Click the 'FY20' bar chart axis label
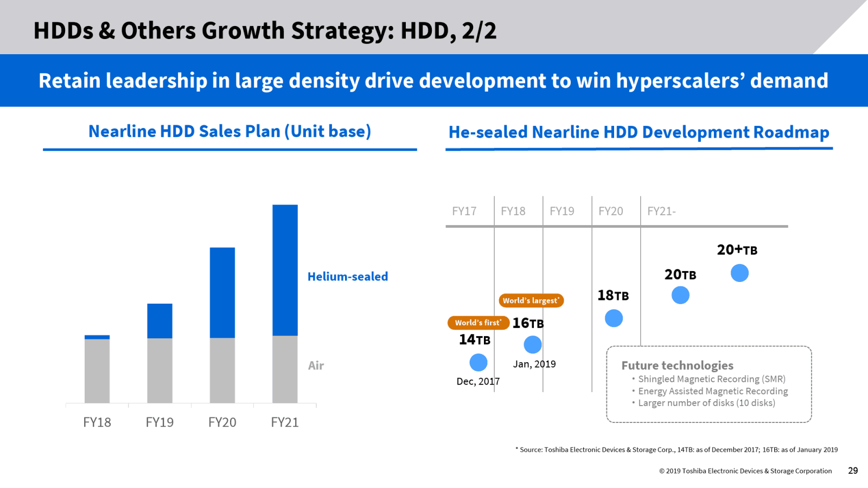 (x=222, y=422)
